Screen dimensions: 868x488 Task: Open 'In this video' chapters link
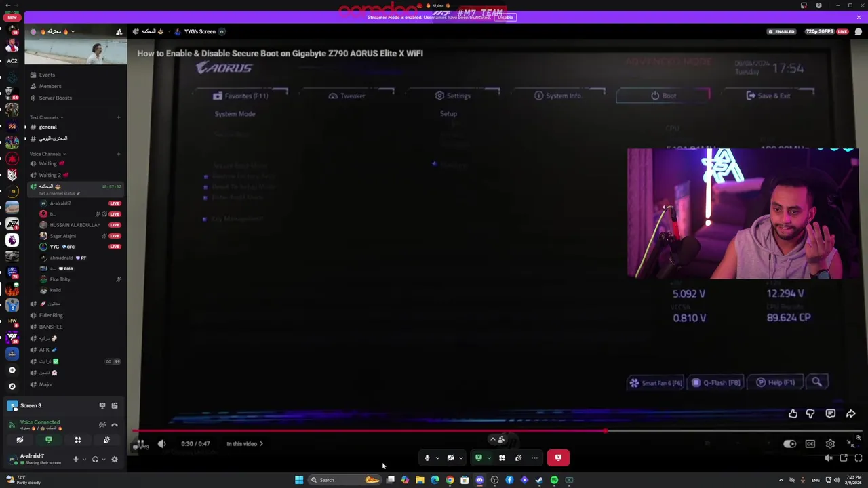[x=245, y=444]
